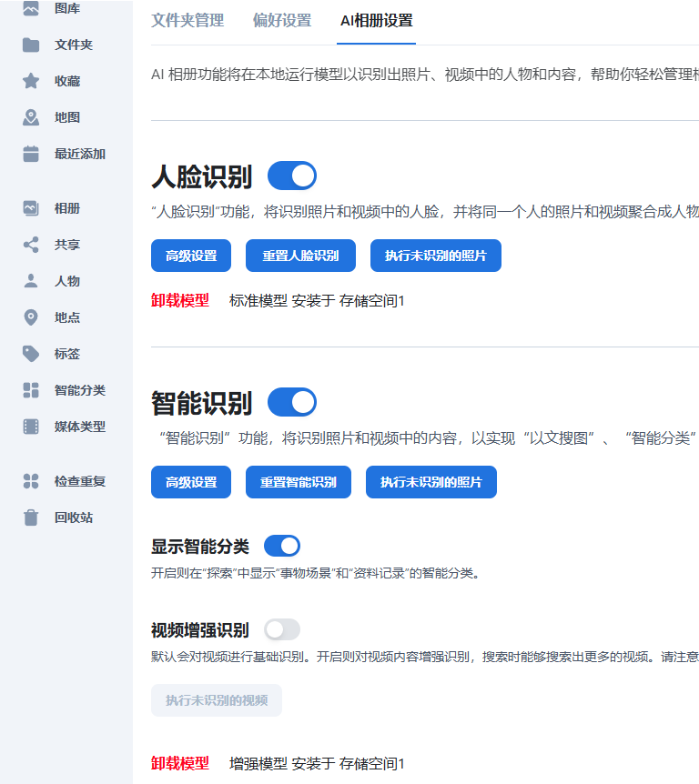Open 高级设置 under 人脸识别

[191, 256]
